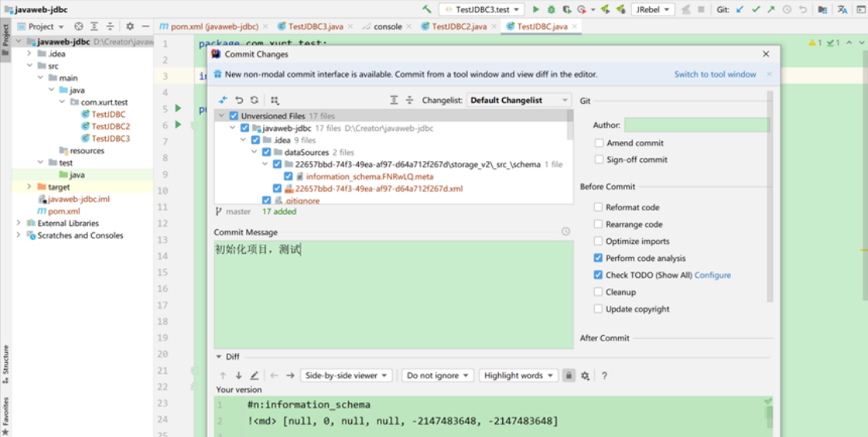Open Highlight words dropdown
This screenshot has width=868, height=437.
[518, 375]
